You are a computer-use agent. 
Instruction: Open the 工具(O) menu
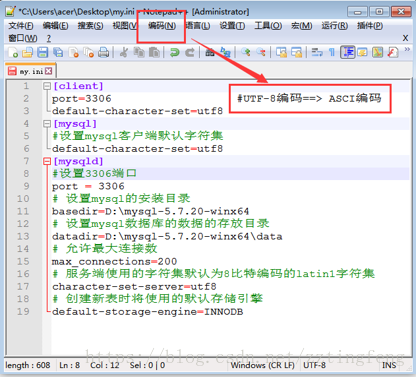(268, 26)
